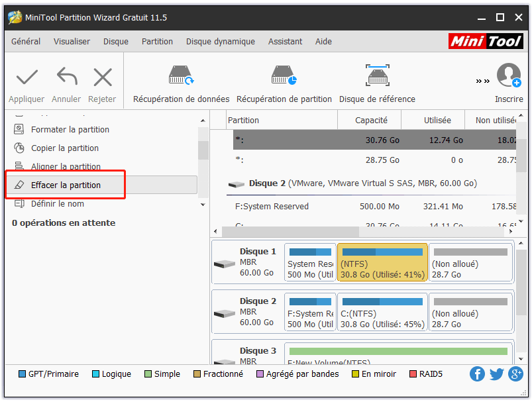Sort by Partition column header
Image resolution: width=532 pixels, height=402 pixels.
click(282, 120)
